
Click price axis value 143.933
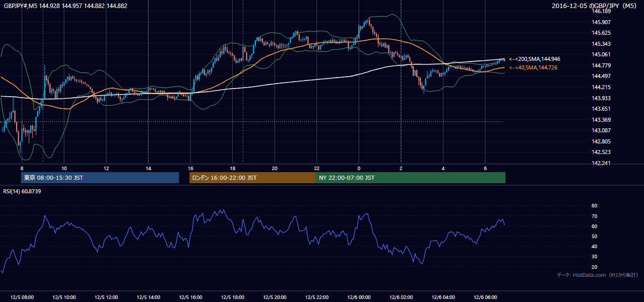(x=601, y=98)
